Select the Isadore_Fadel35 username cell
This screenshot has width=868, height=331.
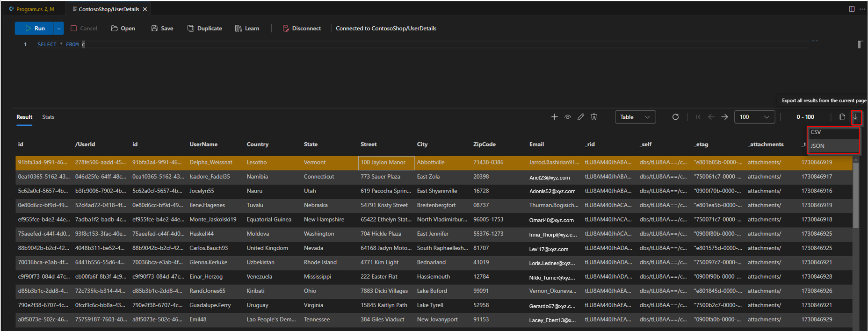210,177
